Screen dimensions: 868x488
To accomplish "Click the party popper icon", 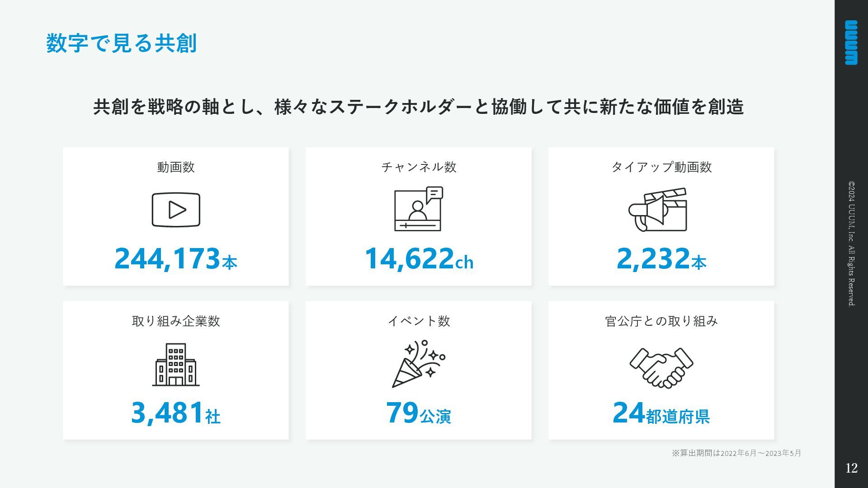I will click(419, 364).
